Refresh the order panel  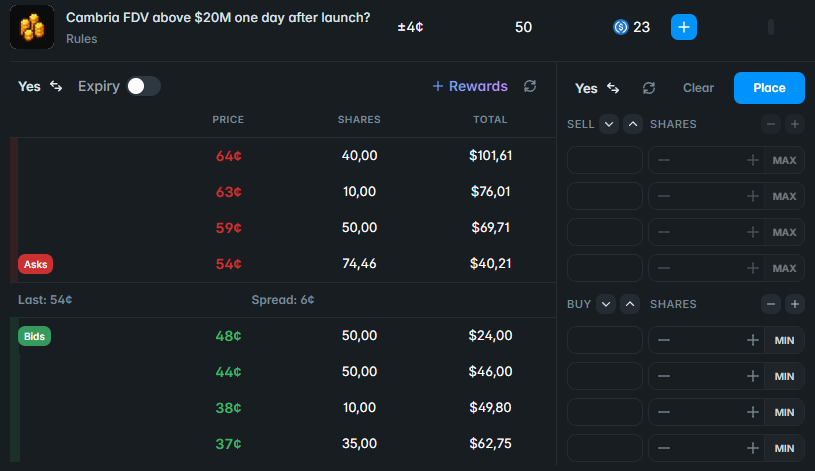click(x=649, y=88)
